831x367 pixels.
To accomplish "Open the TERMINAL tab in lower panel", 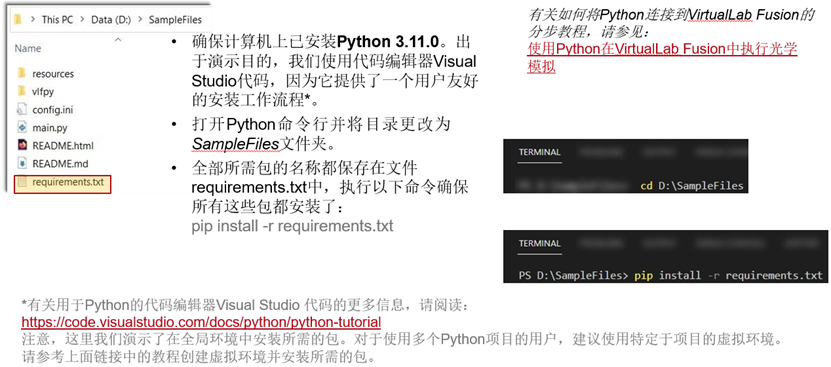I will [x=539, y=243].
